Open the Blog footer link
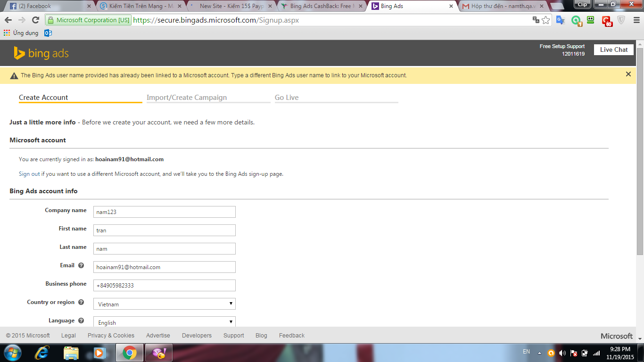The image size is (644, 362). point(261,336)
